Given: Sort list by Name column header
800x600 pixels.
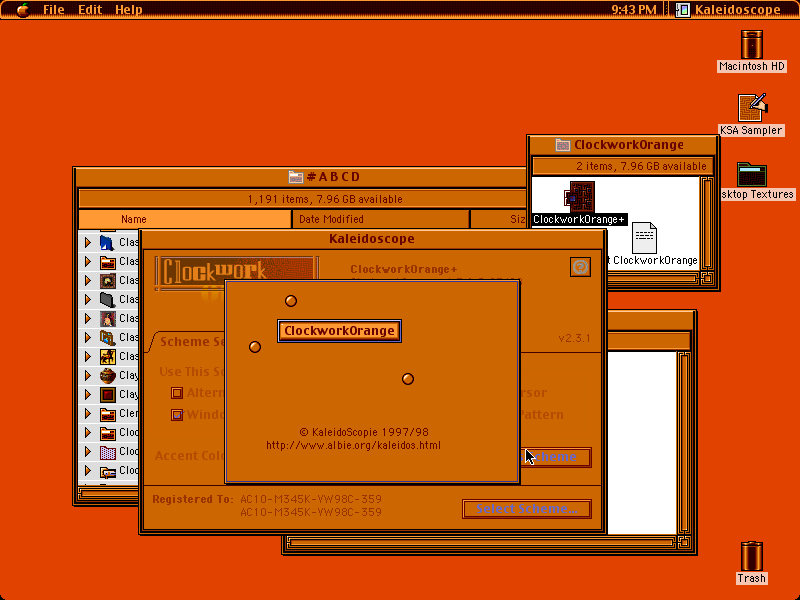Looking at the screenshot, I should 185,219.
